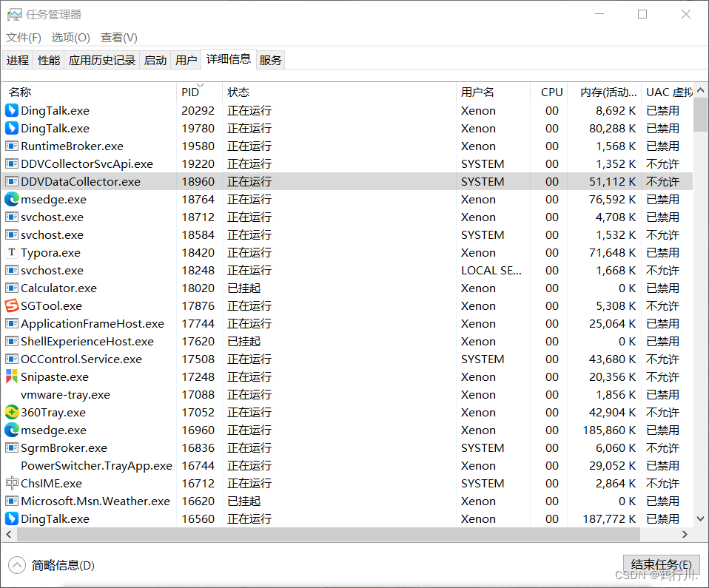
Task: Click horizontal scrollbar right arrow
Action: 685,534
